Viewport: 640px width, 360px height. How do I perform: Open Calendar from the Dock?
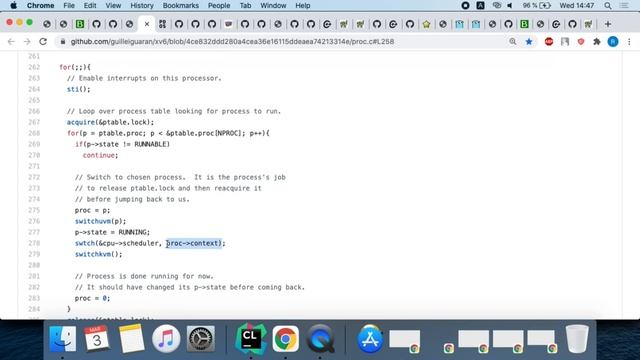coord(97,338)
